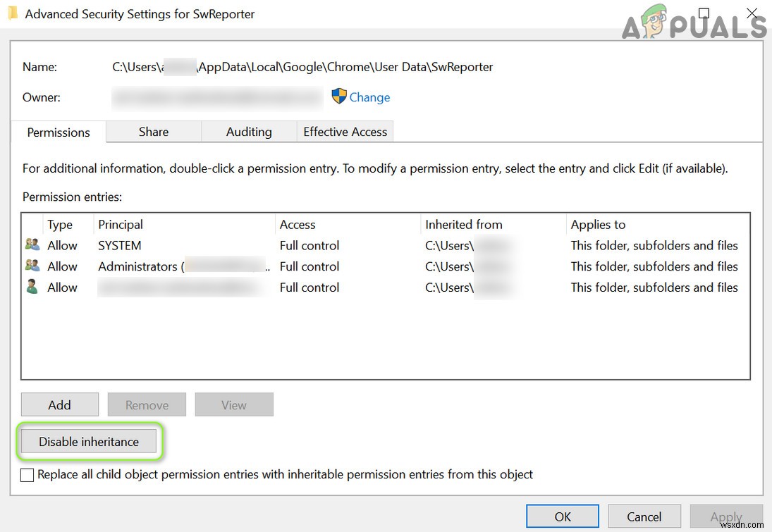Viewport: 772px width, 532px height.
Task: Click OK to confirm changes
Action: pos(562,515)
